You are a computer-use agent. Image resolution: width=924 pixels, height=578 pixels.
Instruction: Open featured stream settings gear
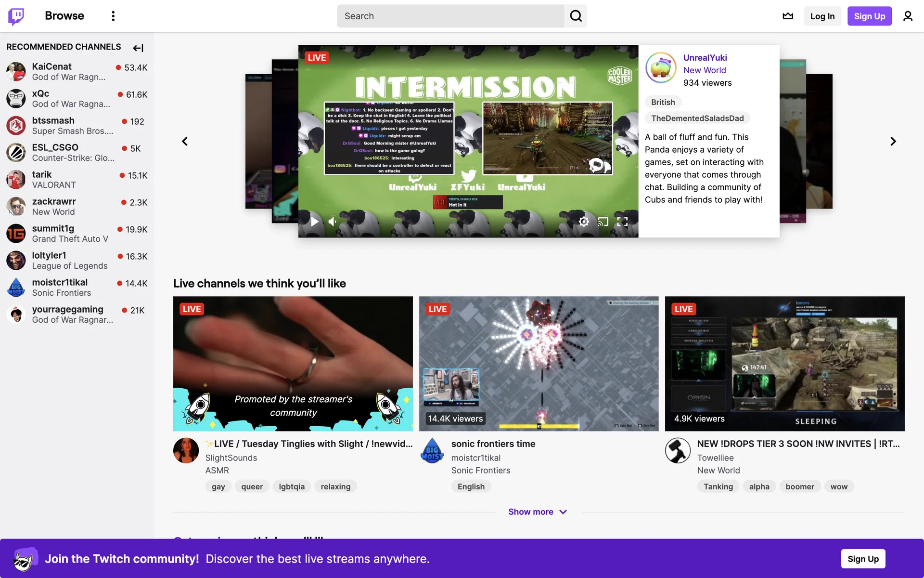(x=584, y=222)
